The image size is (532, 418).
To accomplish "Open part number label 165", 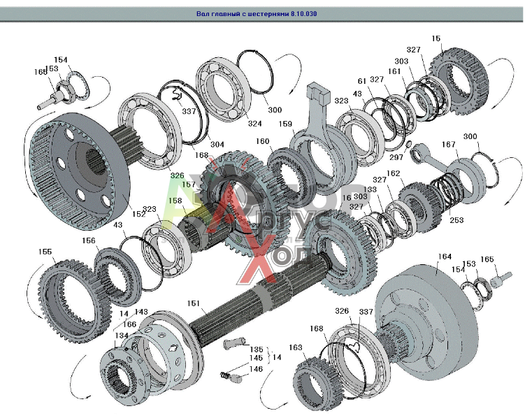I will pos(487,259).
